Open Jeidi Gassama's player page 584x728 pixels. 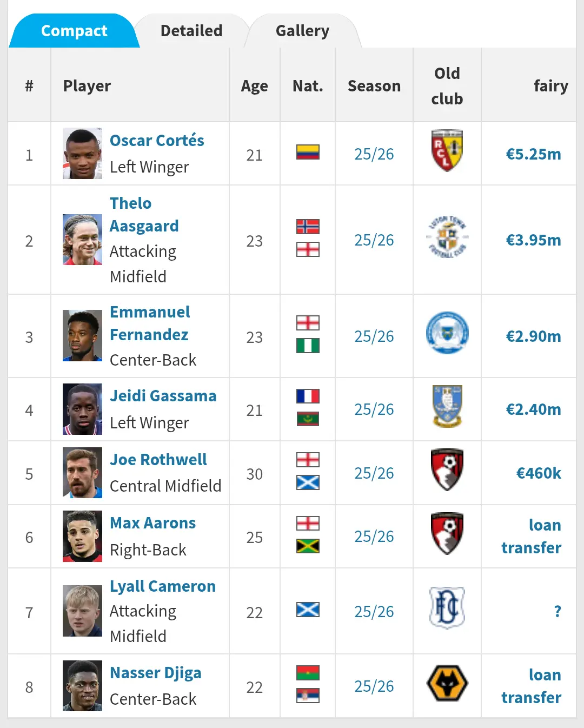pos(163,396)
